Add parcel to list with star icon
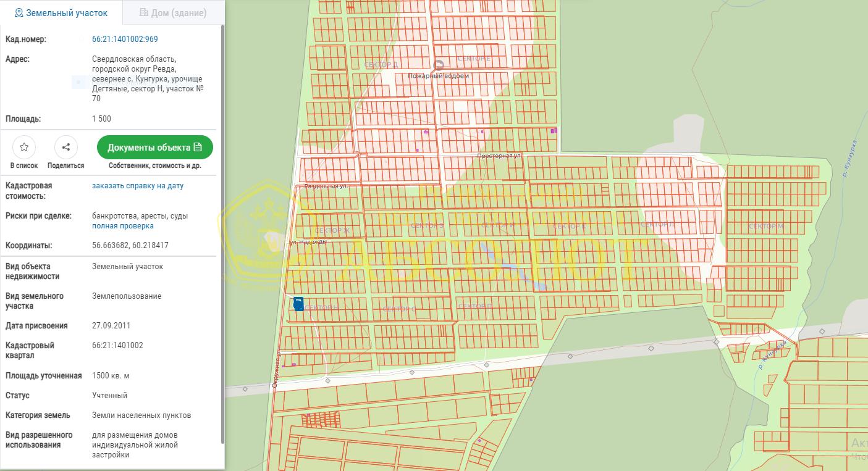Viewport: 868px width, 471px height. (24, 147)
